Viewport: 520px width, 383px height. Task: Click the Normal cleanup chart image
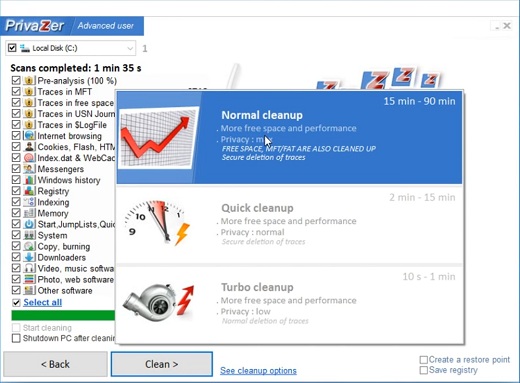coord(158,137)
